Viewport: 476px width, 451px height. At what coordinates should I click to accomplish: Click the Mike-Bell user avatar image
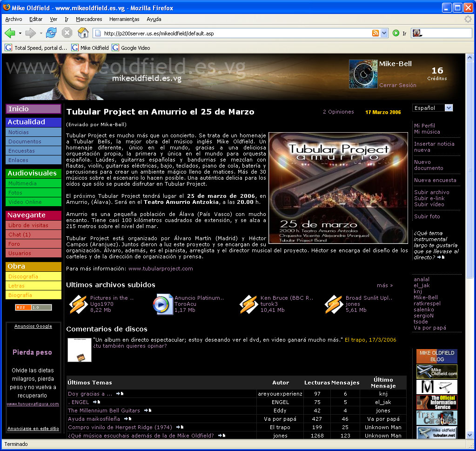click(363, 74)
